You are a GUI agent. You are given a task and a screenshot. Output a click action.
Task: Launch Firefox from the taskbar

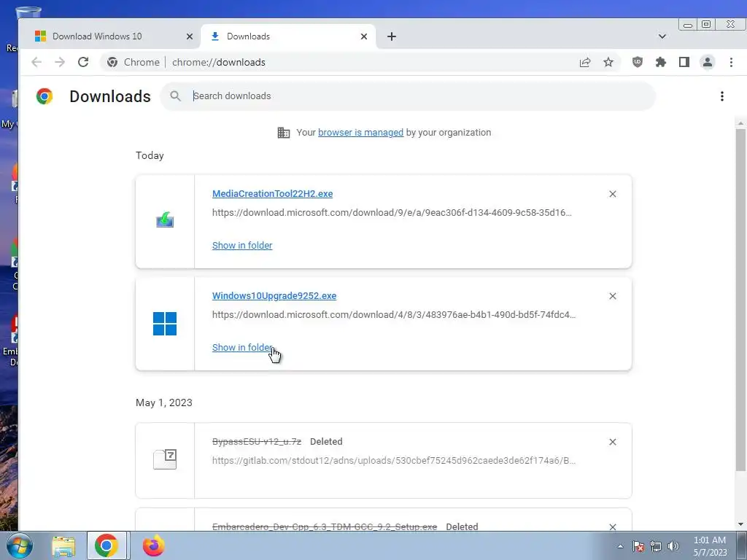point(153,545)
